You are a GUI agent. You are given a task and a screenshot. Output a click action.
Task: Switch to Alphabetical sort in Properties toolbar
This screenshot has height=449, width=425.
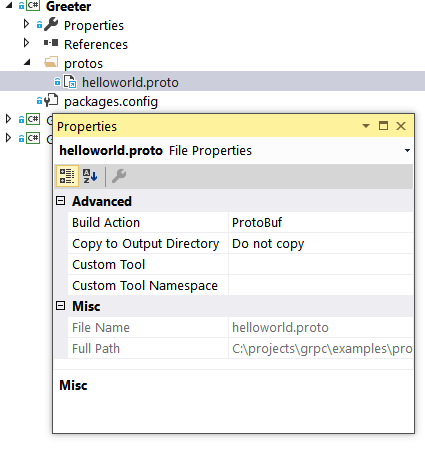[90, 176]
